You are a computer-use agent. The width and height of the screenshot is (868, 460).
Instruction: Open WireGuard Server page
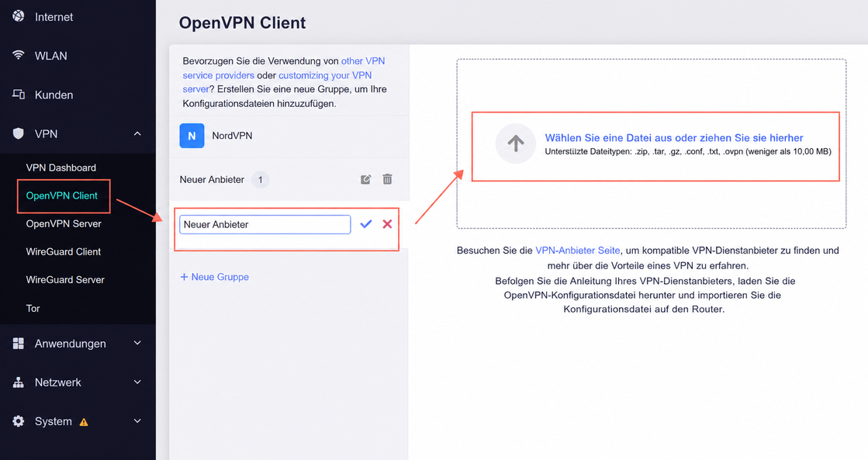(65, 280)
